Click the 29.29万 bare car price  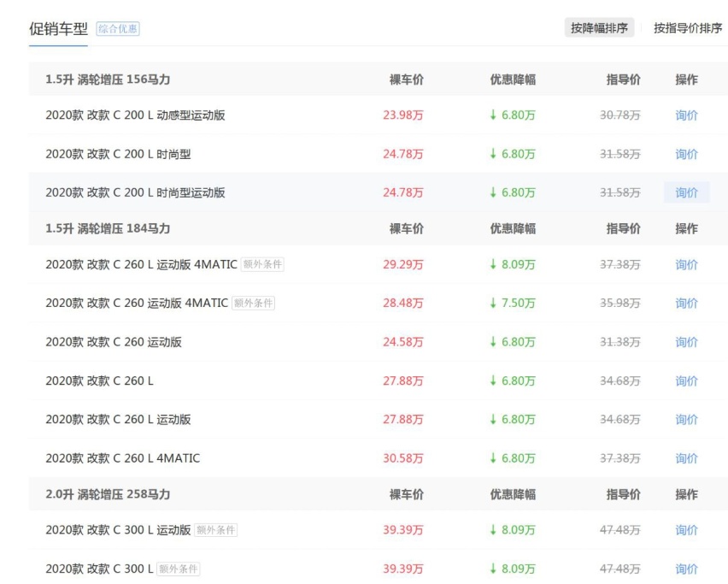coord(403,264)
